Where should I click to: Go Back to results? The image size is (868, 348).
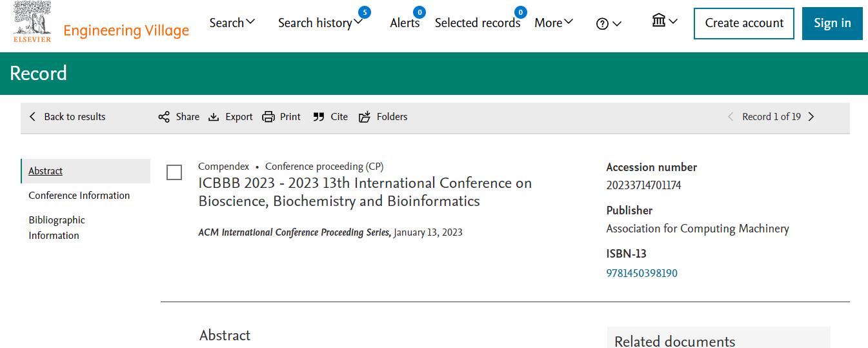pyautogui.click(x=67, y=117)
